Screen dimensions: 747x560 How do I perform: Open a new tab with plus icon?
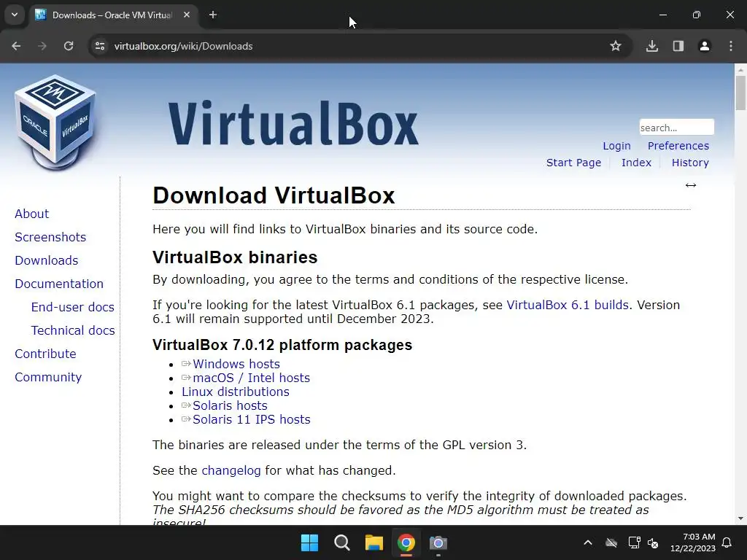tap(213, 15)
